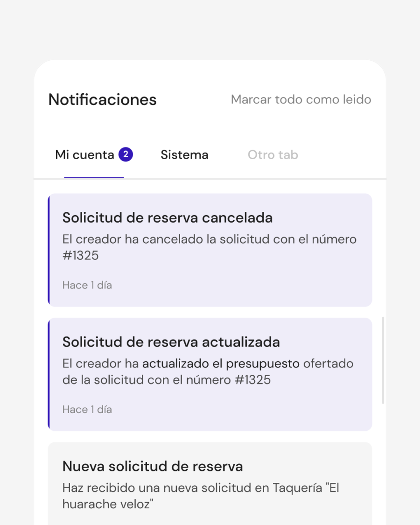Click the purple unread bar on cancelled notification
Image resolution: width=420 pixels, height=525 pixels.
(x=49, y=250)
